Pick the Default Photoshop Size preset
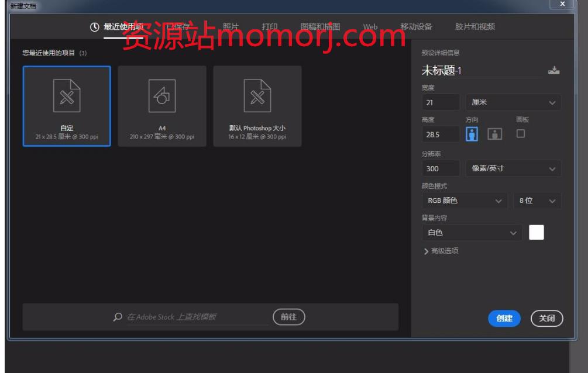The image size is (588, 373). pos(257,106)
